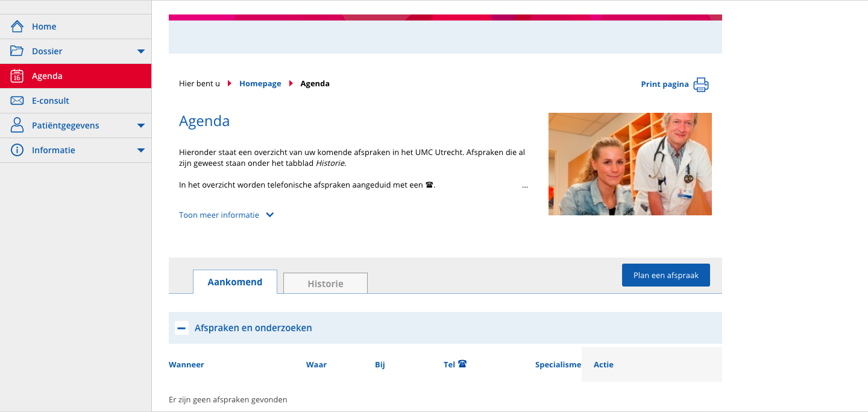The image size is (868, 412).
Task: Open the Homepage breadcrumb link
Action: (x=260, y=84)
